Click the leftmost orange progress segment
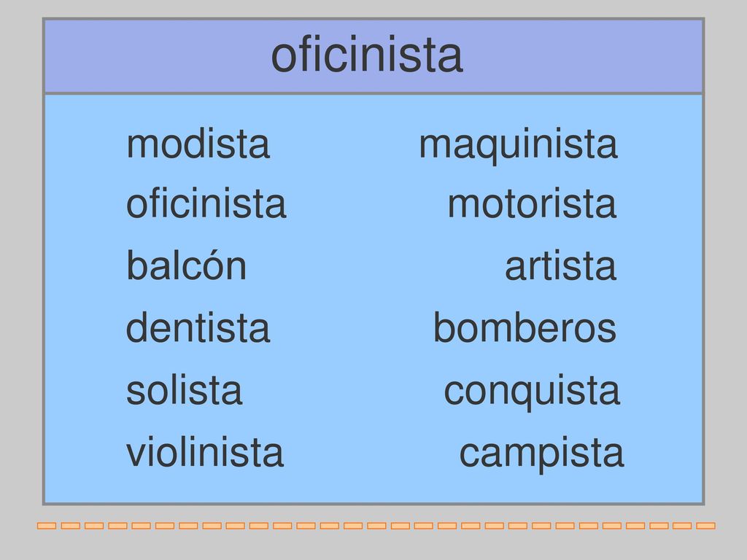 47,526
